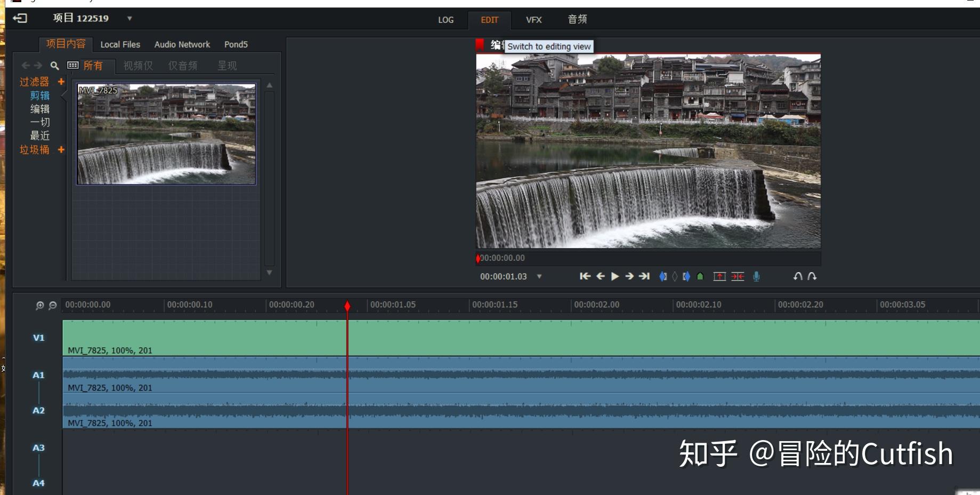Select the MVI_7825 clip on V1 track
Screen dimensions: 980x495
521,338
